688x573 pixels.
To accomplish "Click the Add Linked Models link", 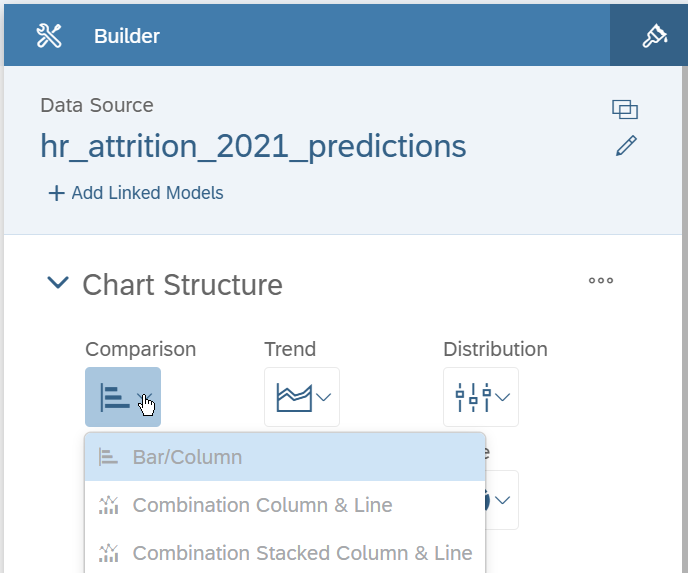I will (147, 193).
